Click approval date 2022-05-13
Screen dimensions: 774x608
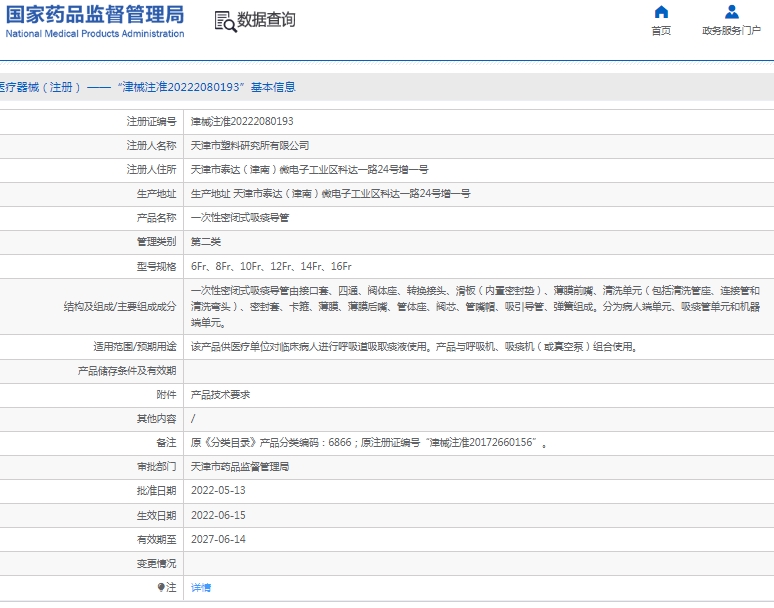pyautogui.click(x=218, y=491)
